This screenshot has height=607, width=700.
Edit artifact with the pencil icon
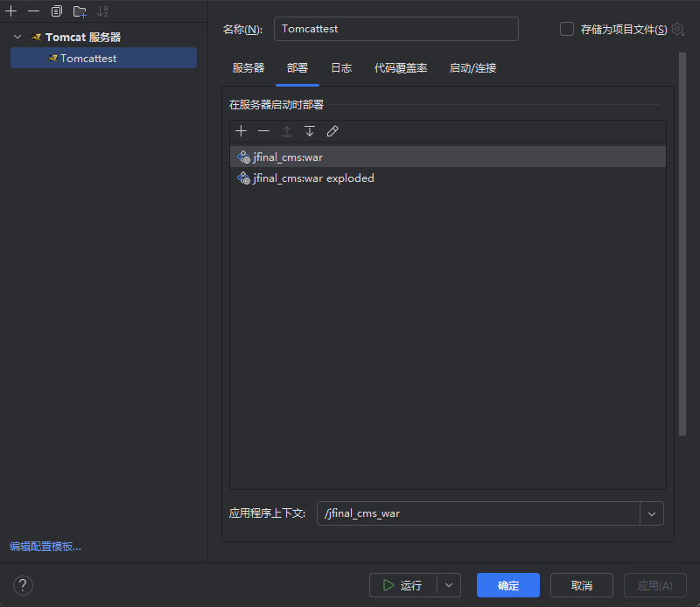pyautogui.click(x=332, y=131)
